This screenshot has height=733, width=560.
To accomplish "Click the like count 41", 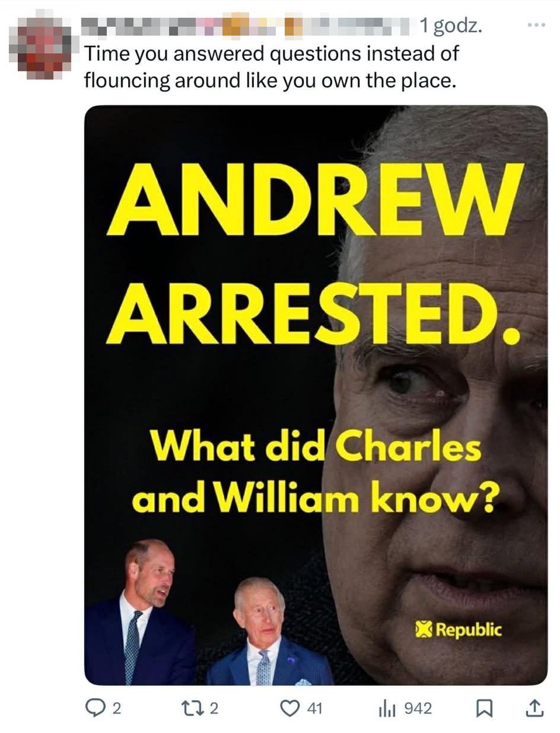I will pos(315,708).
